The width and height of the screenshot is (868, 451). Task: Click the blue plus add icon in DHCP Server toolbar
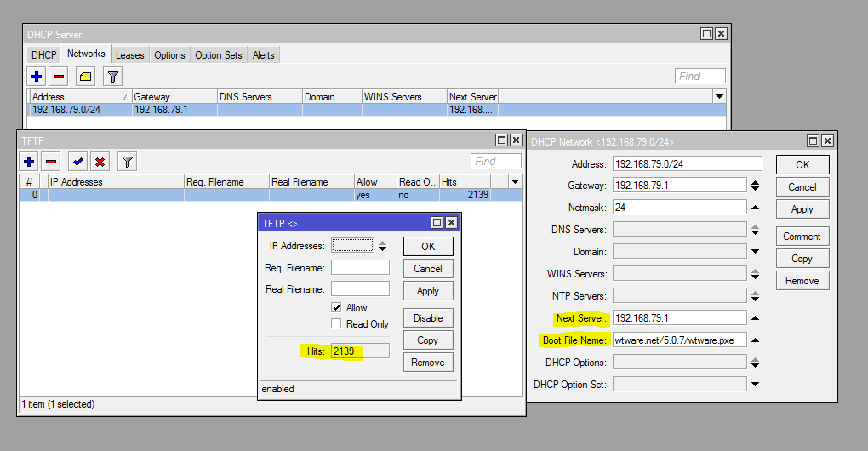click(37, 77)
